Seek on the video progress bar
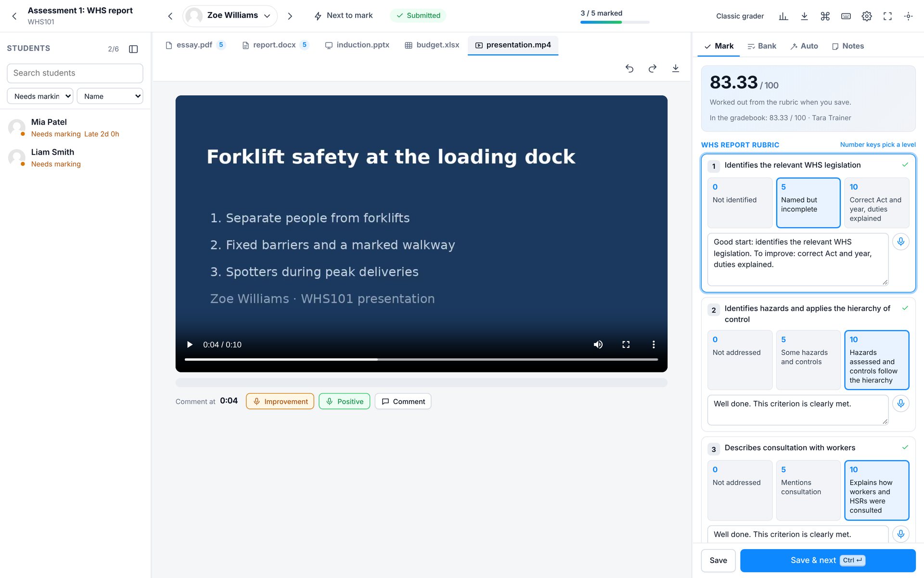Viewport: 924px width, 578px height. [x=421, y=359]
